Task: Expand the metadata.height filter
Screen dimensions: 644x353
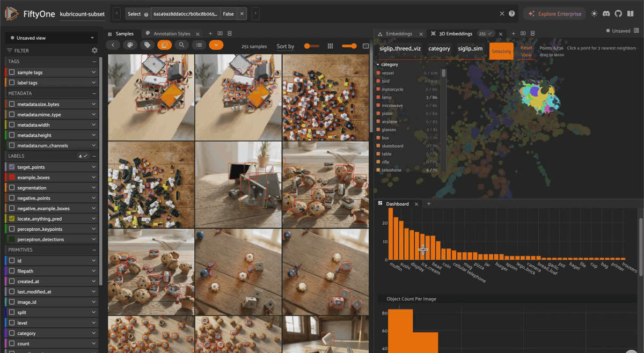Action: tap(93, 135)
